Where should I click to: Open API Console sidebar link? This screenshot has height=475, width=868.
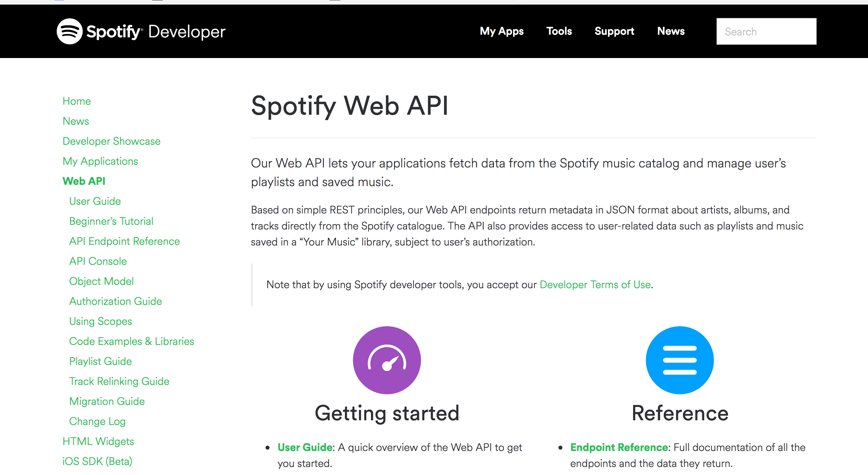click(x=98, y=261)
